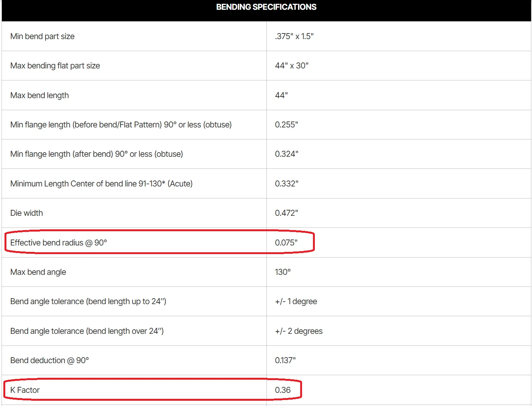
Task: Select Bend angle tolerance over 24″ label
Action: [x=87, y=331]
